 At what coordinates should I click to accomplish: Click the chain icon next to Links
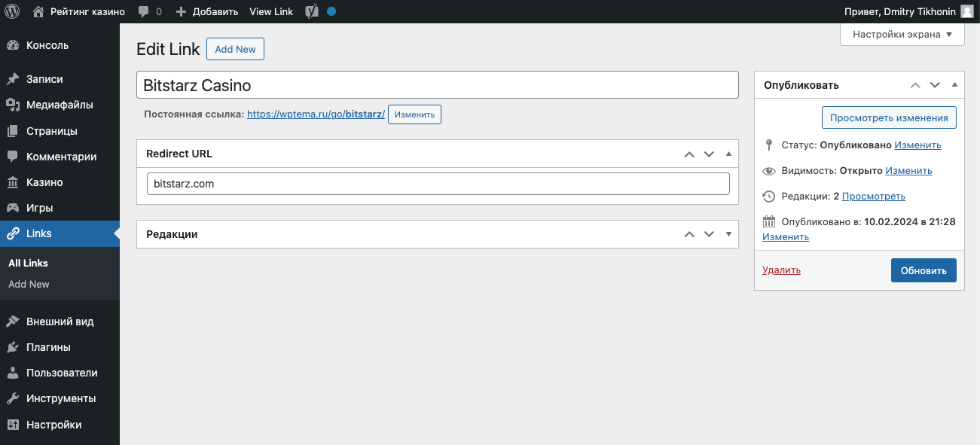[x=17, y=233]
